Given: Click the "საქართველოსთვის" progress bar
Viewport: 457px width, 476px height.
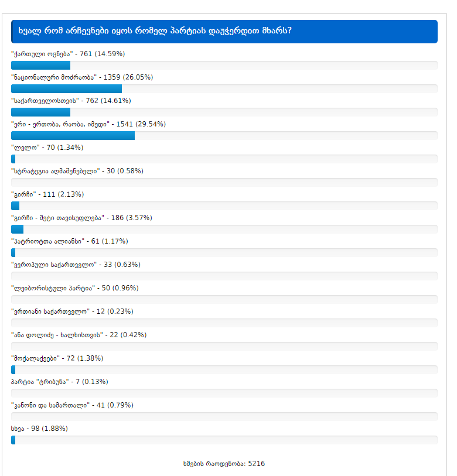Looking at the screenshot, I should pos(41,112).
